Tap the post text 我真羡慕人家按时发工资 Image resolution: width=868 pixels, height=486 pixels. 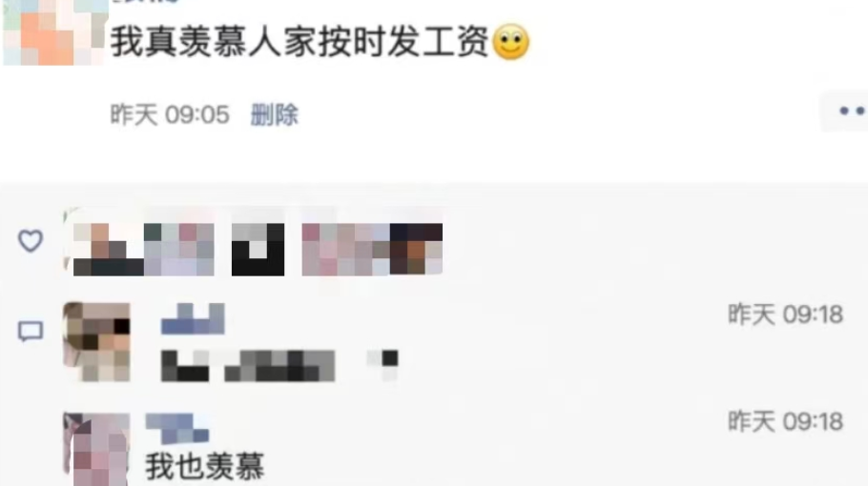coord(300,42)
